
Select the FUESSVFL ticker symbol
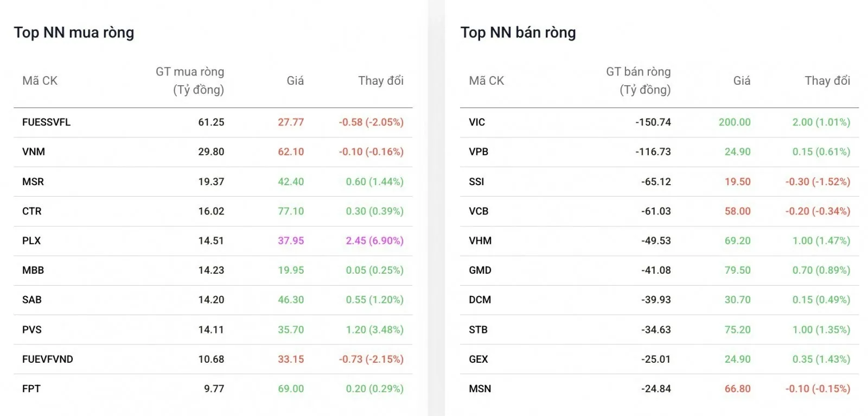[46, 122]
